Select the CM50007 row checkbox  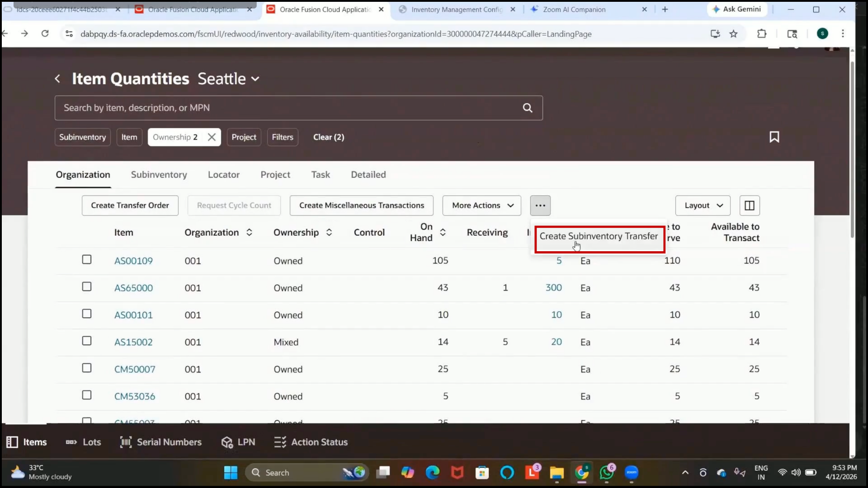(87, 368)
